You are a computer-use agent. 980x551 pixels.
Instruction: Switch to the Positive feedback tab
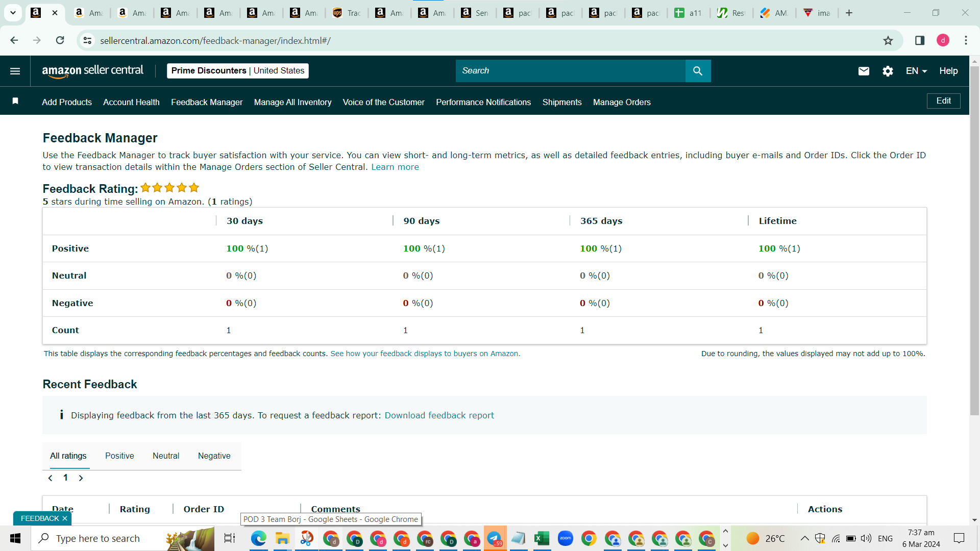point(119,456)
